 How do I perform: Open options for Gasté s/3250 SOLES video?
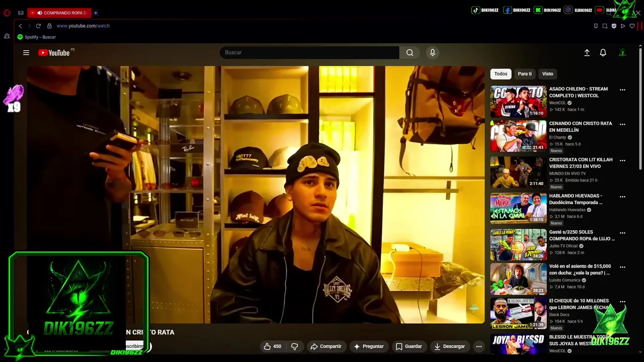point(622,233)
